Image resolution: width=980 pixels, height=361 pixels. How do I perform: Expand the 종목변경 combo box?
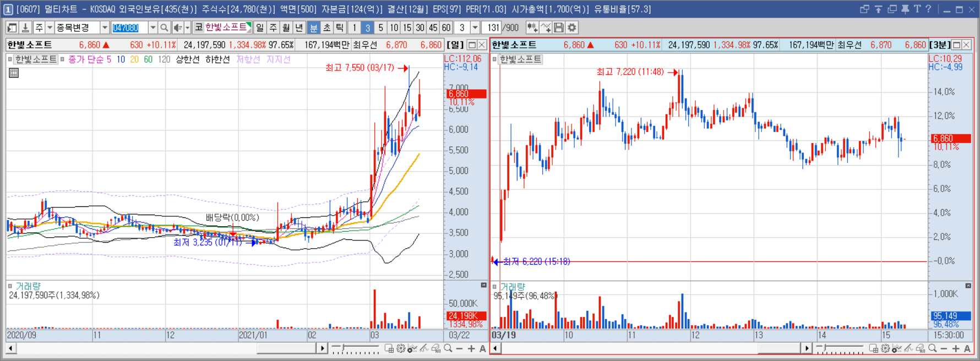(x=105, y=28)
